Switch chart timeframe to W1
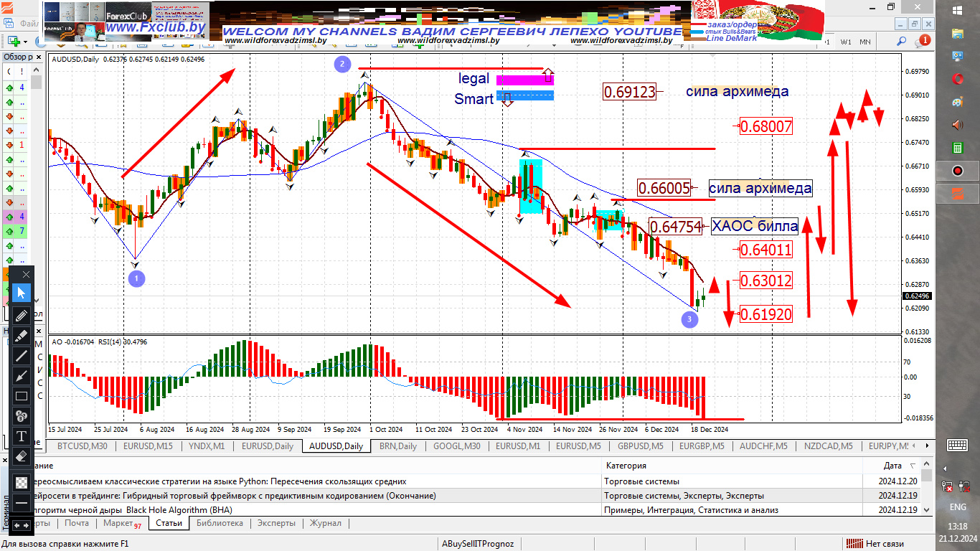Image resolution: width=980 pixels, height=551 pixels. (x=847, y=42)
